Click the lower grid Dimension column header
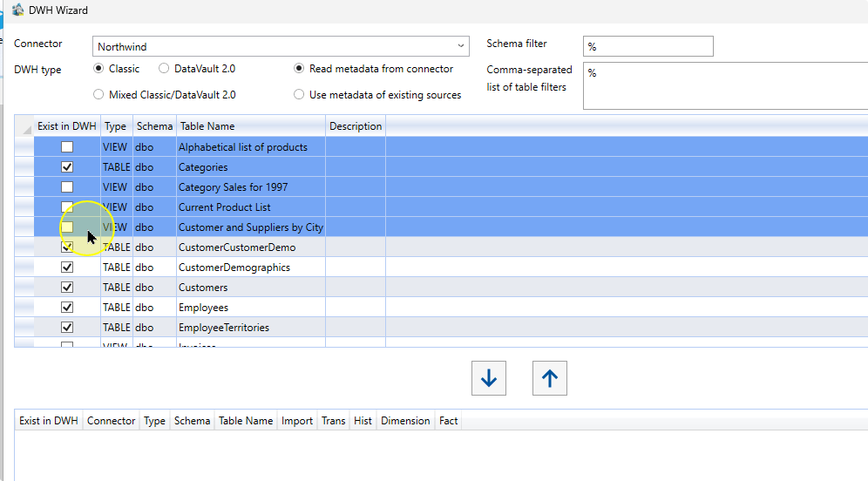Image resolution: width=868 pixels, height=481 pixels. tap(405, 421)
